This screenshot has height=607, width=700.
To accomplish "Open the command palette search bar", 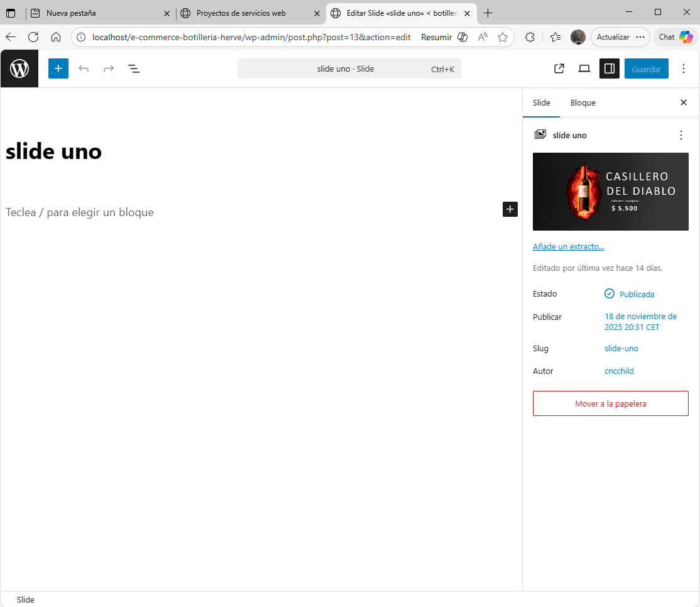I will tap(349, 68).
